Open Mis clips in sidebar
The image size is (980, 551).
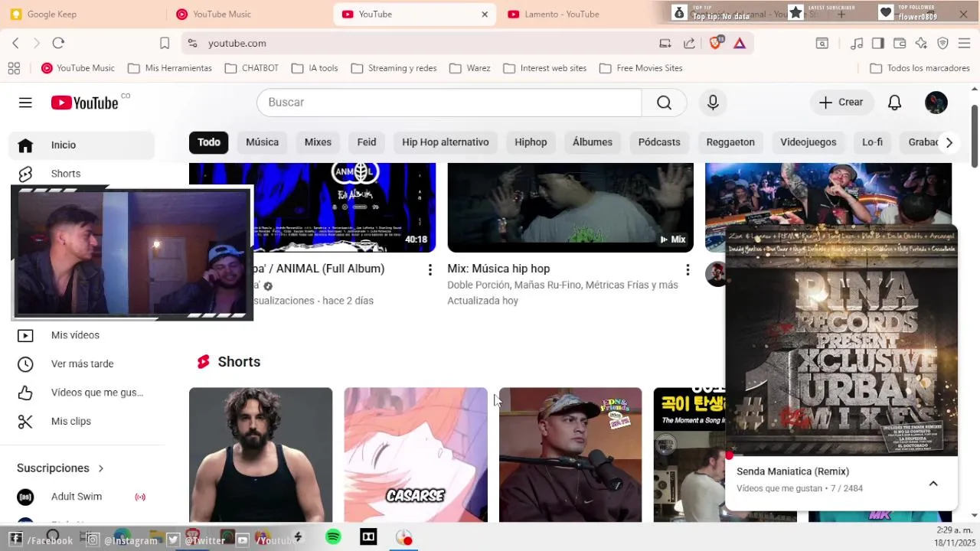click(82, 421)
